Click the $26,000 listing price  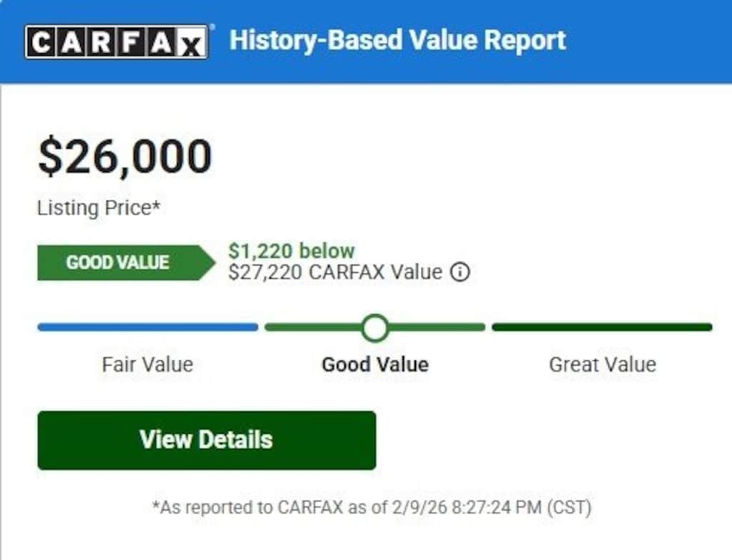(x=125, y=156)
